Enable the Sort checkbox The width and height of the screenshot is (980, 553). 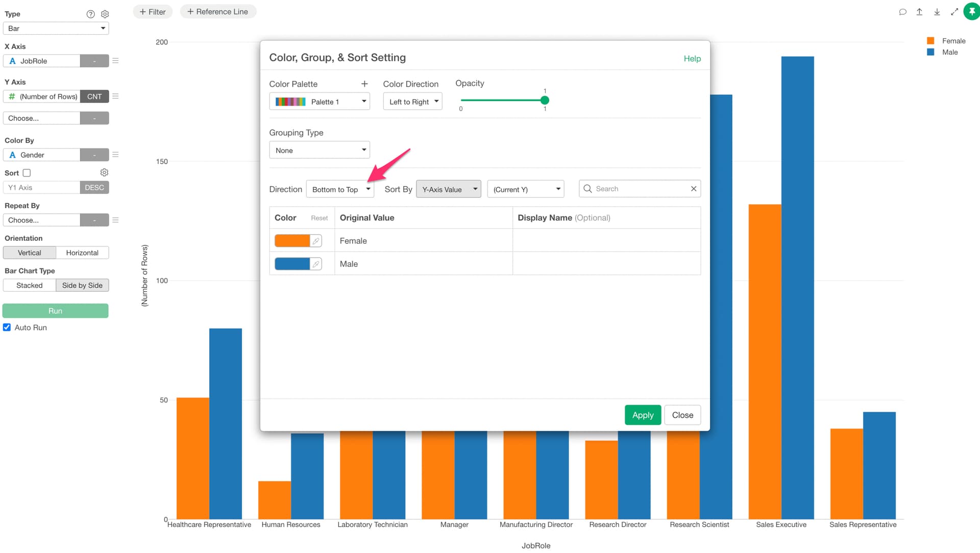[27, 173]
